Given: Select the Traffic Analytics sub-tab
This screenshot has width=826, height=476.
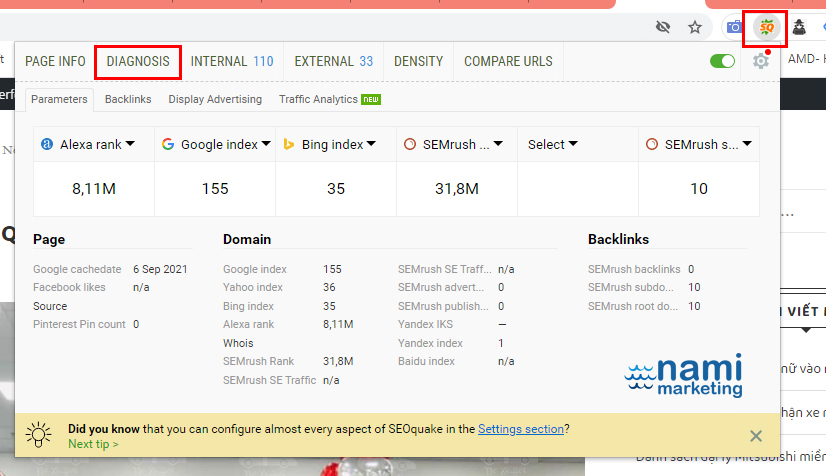Looking at the screenshot, I should click(330, 100).
